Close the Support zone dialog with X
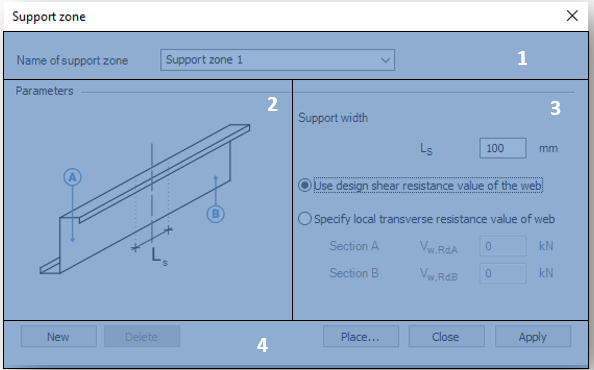This screenshot has width=594, height=370. point(572,16)
